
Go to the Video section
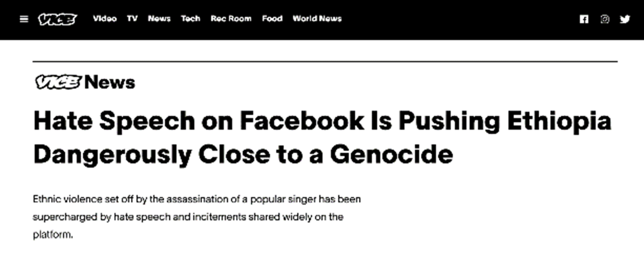coord(105,18)
